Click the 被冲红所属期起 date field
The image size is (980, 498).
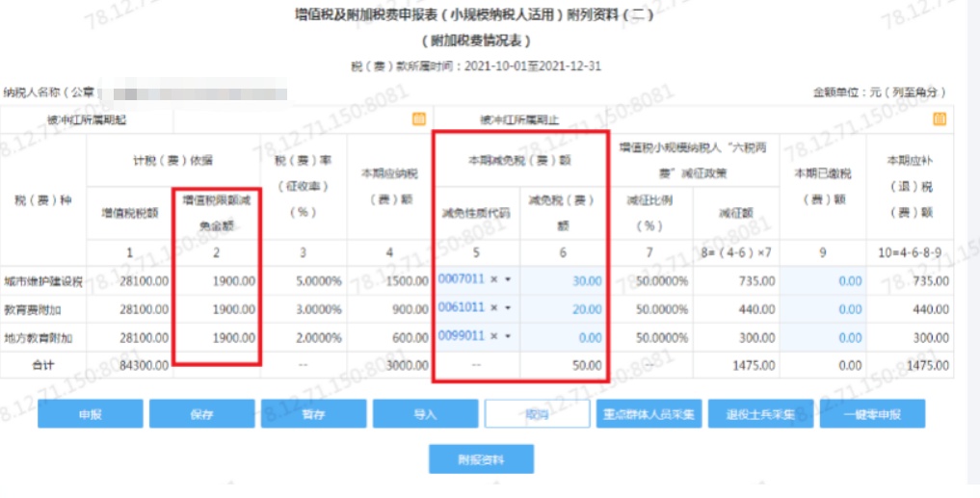[304, 119]
